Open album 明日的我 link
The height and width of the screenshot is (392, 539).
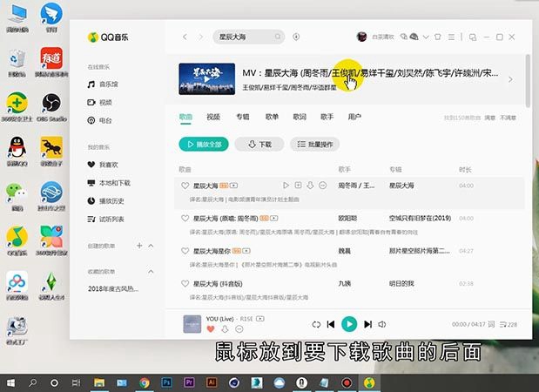point(401,284)
